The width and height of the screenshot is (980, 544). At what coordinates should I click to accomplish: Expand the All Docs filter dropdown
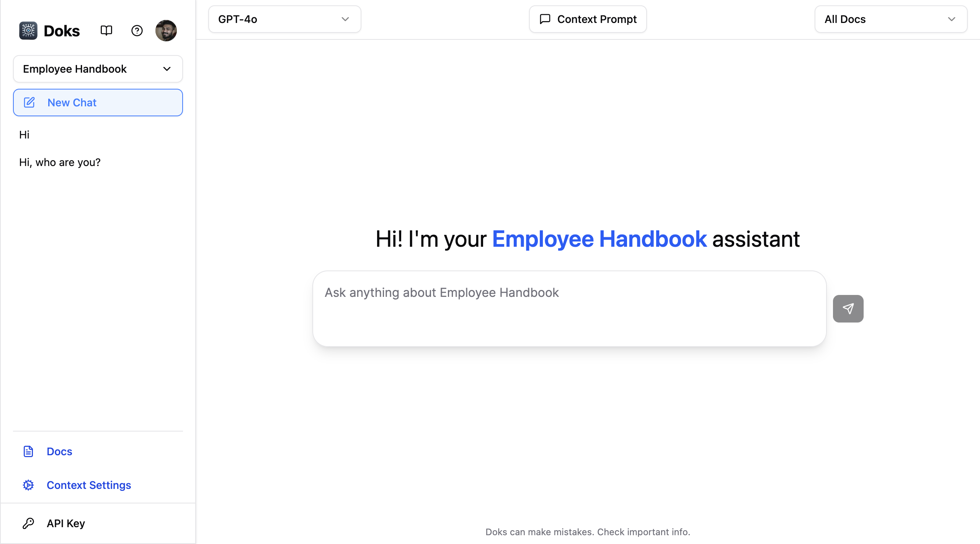pyautogui.click(x=890, y=19)
